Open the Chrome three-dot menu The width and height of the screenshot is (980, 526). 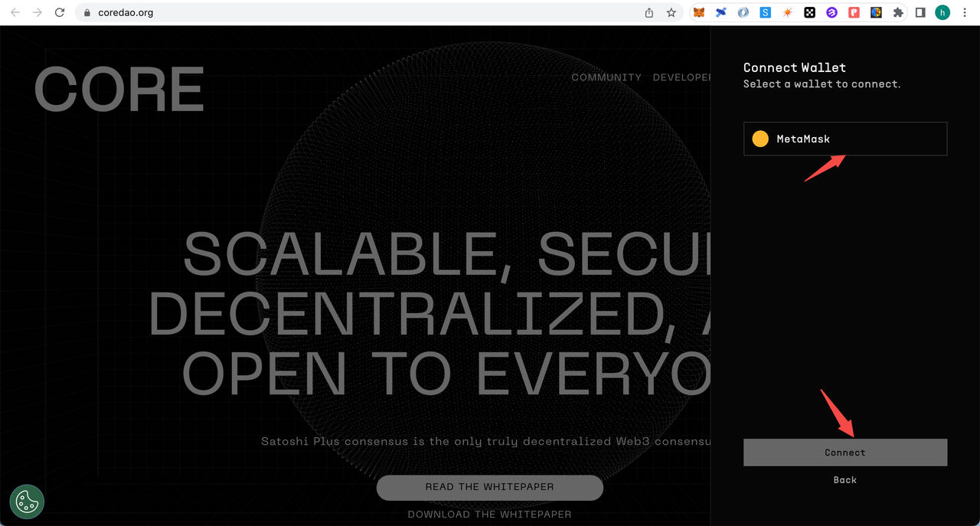(965, 12)
